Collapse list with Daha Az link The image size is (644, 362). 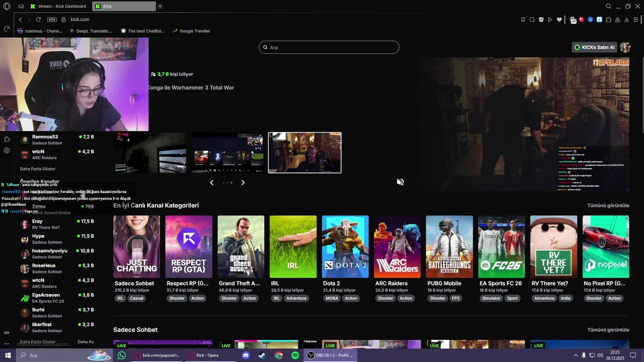[x=86, y=342]
